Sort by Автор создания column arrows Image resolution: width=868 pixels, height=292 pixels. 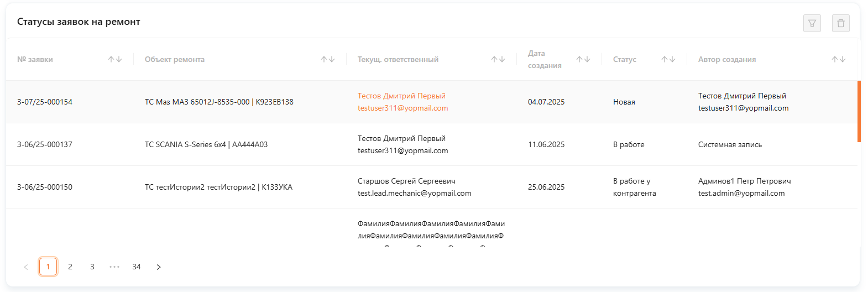839,59
